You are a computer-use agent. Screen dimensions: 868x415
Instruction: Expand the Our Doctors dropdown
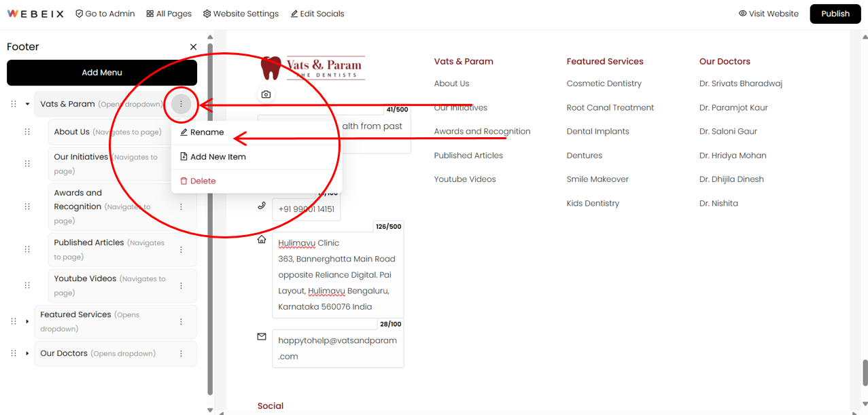(27, 353)
